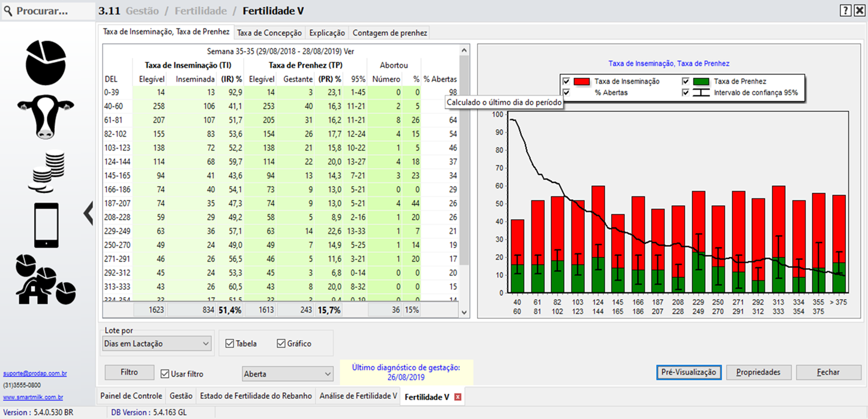This screenshot has width=868, height=419.
Task: Click the help question mark icon
Action: coord(845,10)
